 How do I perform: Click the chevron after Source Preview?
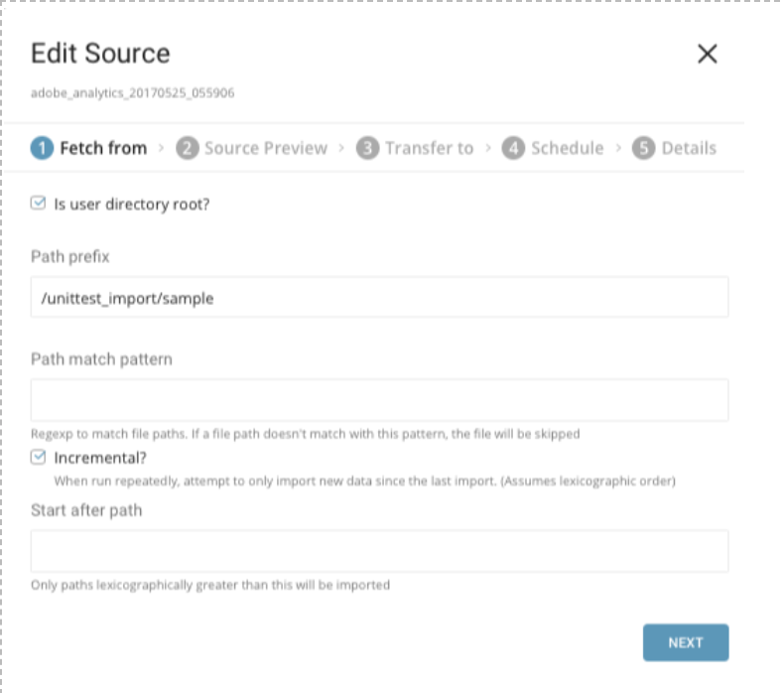(342, 148)
